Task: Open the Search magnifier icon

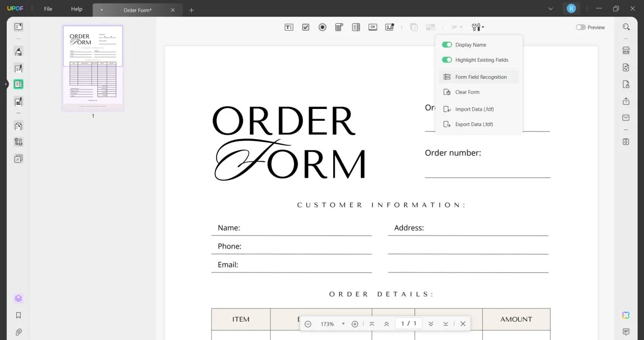Action: [626, 27]
